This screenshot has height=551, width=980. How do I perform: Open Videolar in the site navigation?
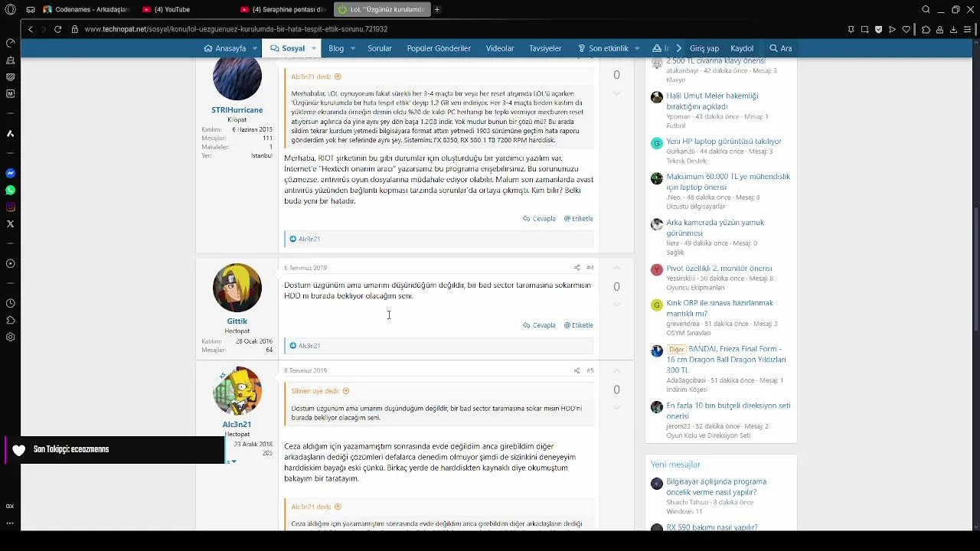[x=500, y=48]
